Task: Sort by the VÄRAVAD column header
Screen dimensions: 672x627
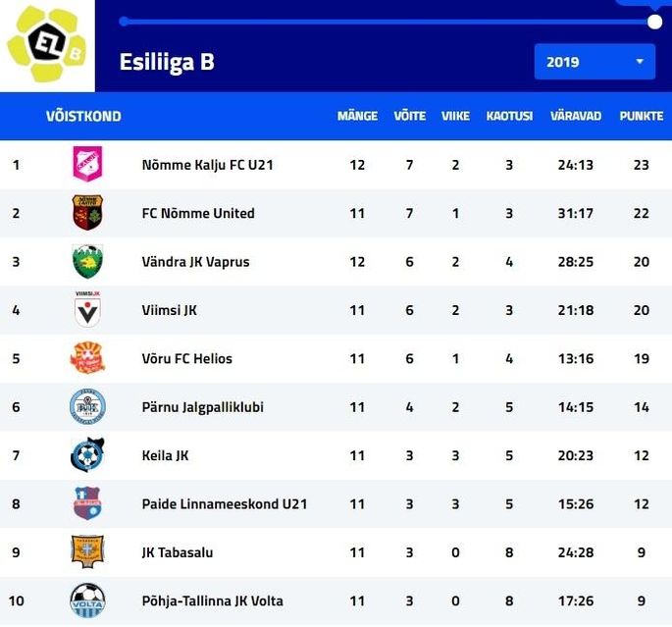Action: pyautogui.click(x=576, y=116)
